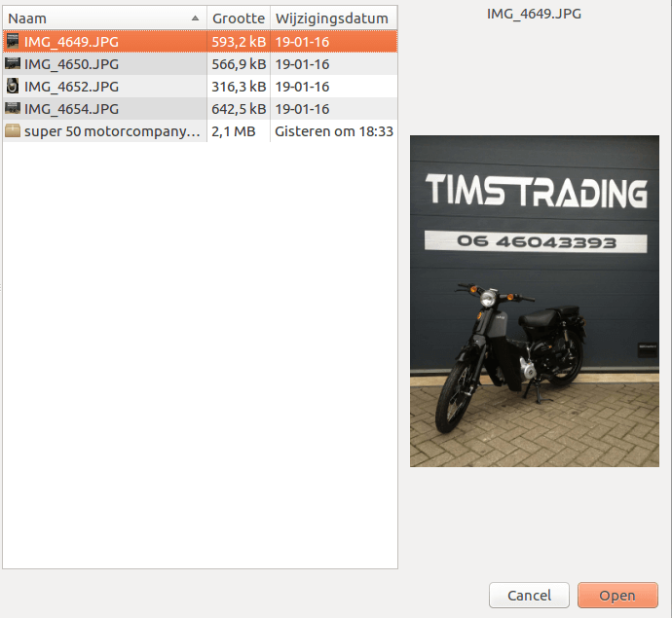Image resolution: width=672 pixels, height=618 pixels.
Task: Click the Gisteren om 18:33 date cell
Action: click(334, 131)
